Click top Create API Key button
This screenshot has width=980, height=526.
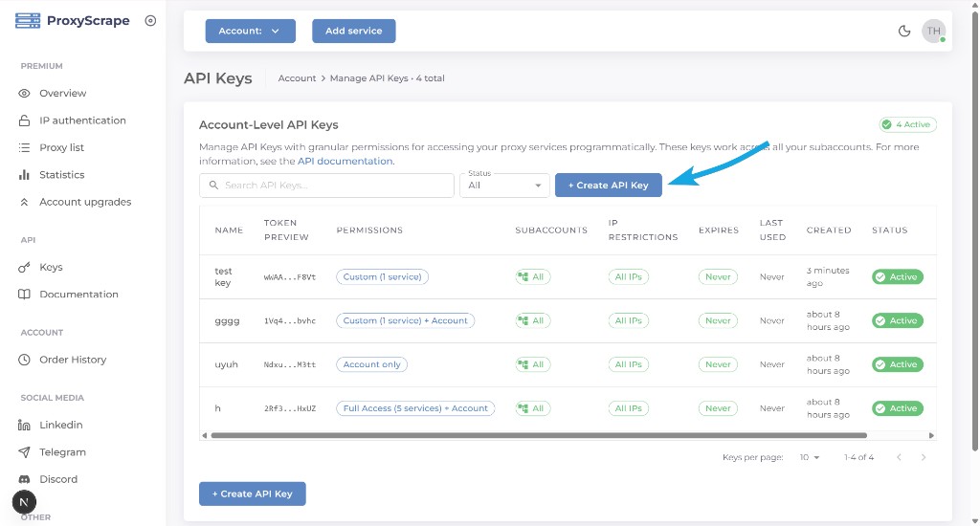point(608,185)
